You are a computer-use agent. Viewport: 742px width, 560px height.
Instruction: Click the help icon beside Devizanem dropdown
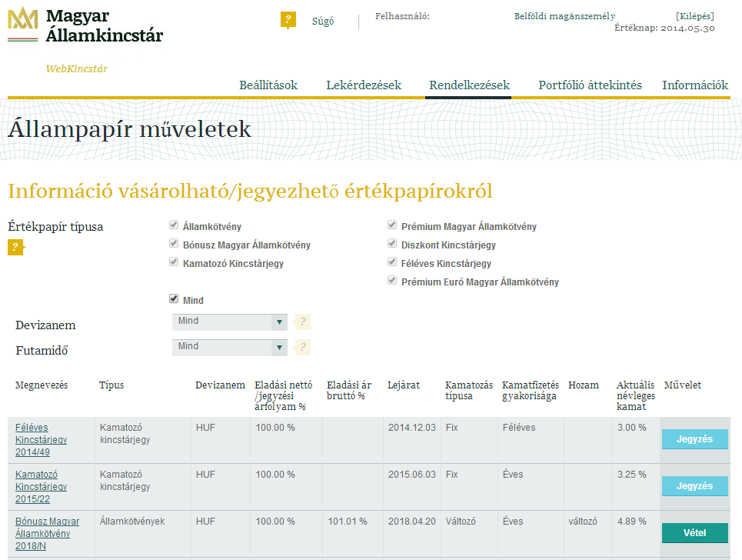click(x=303, y=322)
